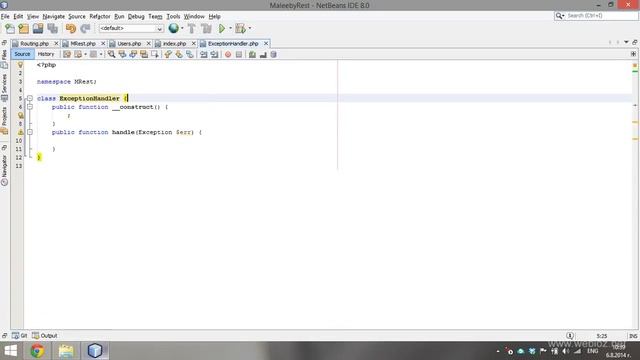Screen dimensions: 640x360
Task: Click the editor Find Selection magnifier icon
Action: click(x=111, y=54)
